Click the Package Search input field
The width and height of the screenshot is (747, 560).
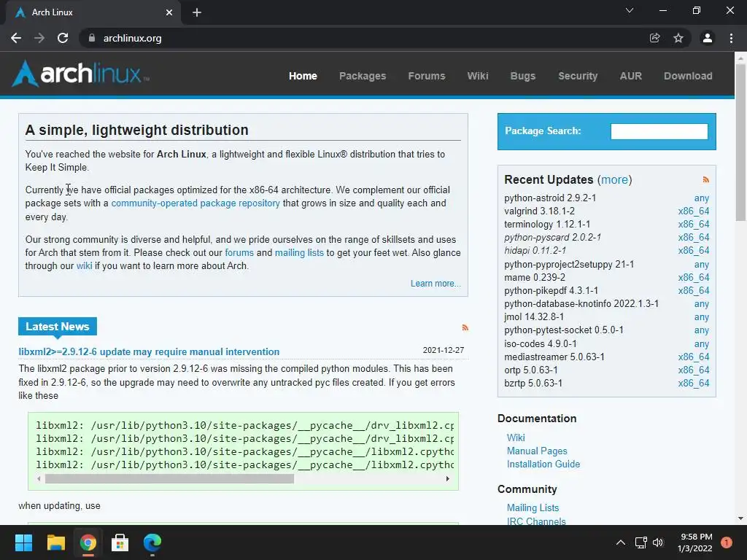tap(659, 131)
